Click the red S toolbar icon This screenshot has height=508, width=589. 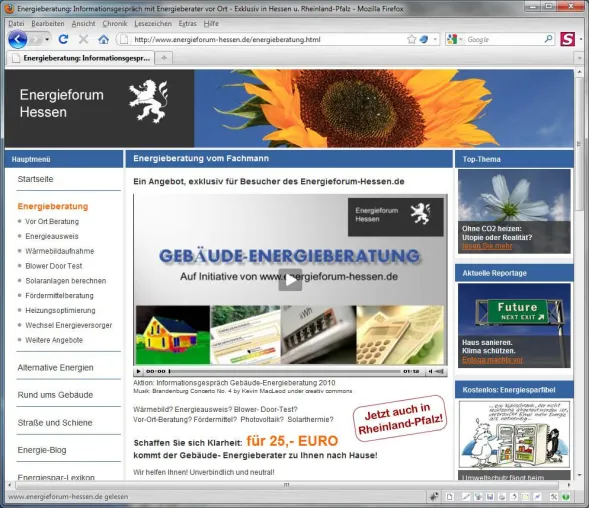(x=568, y=39)
